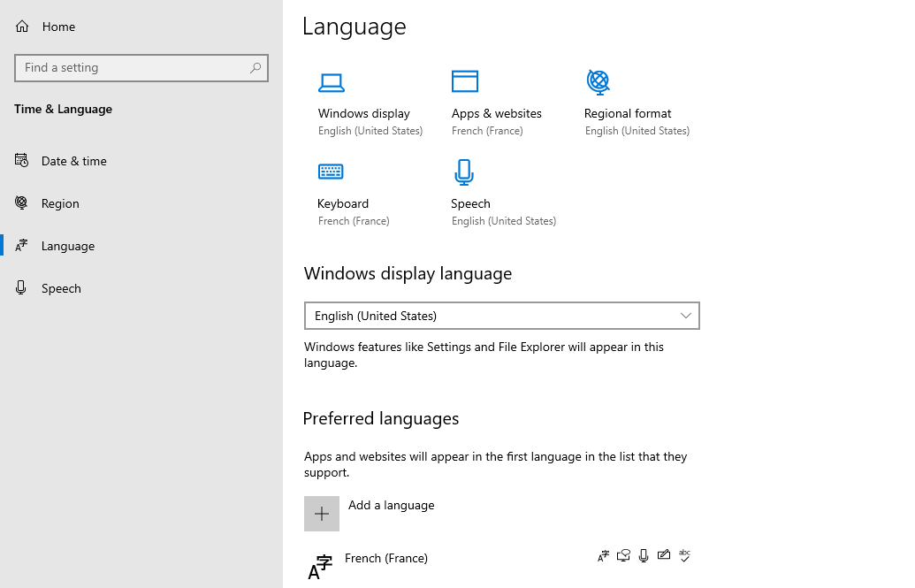
Task: Click 'French (France)' under Keyboard
Action: [354, 221]
